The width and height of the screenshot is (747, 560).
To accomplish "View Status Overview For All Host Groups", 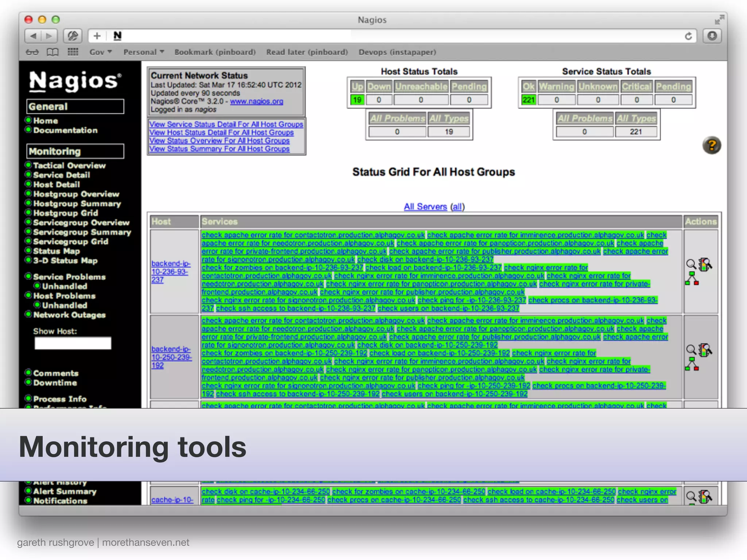I will 219,140.
